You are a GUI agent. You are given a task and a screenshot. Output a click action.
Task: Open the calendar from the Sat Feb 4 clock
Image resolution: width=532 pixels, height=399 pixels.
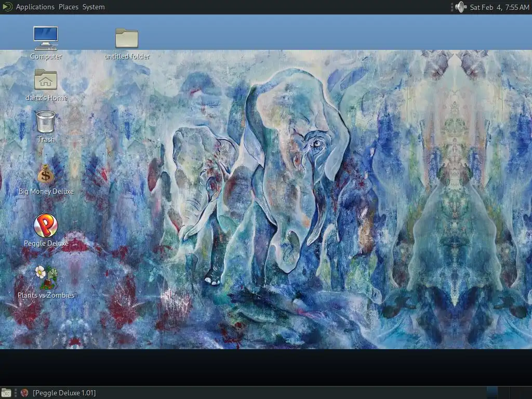coord(499,7)
